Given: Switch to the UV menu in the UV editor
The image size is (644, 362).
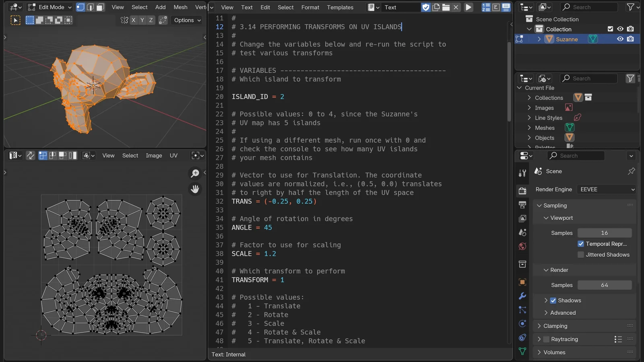Looking at the screenshot, I should coord(173,155).
